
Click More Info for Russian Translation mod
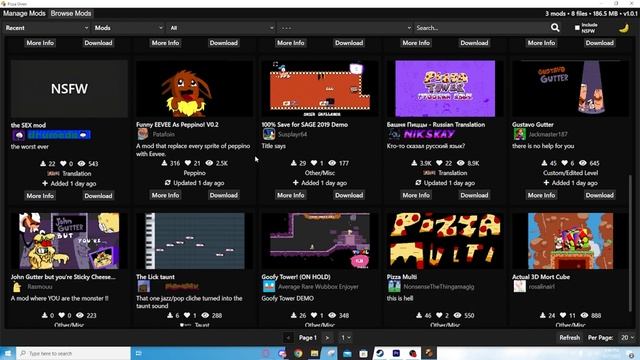416,195
